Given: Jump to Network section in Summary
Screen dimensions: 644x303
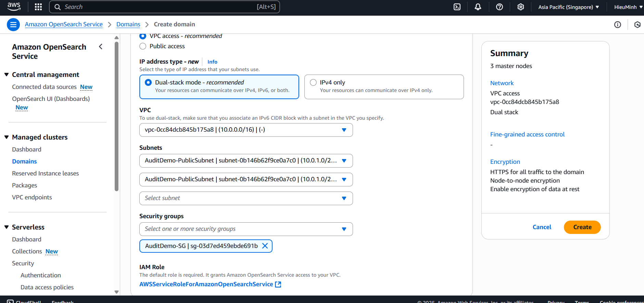Looking at the screenshot, I should point(502,83).
